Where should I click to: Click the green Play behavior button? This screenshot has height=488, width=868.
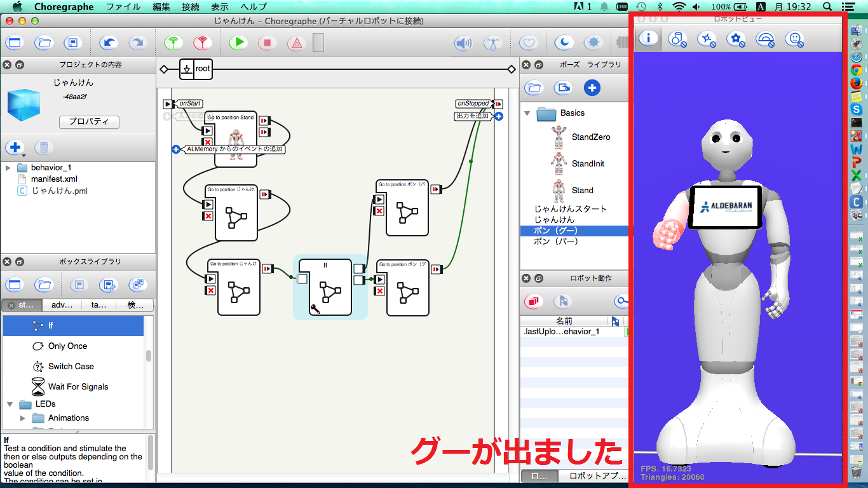pyautogui.click(x=239, y=43)
